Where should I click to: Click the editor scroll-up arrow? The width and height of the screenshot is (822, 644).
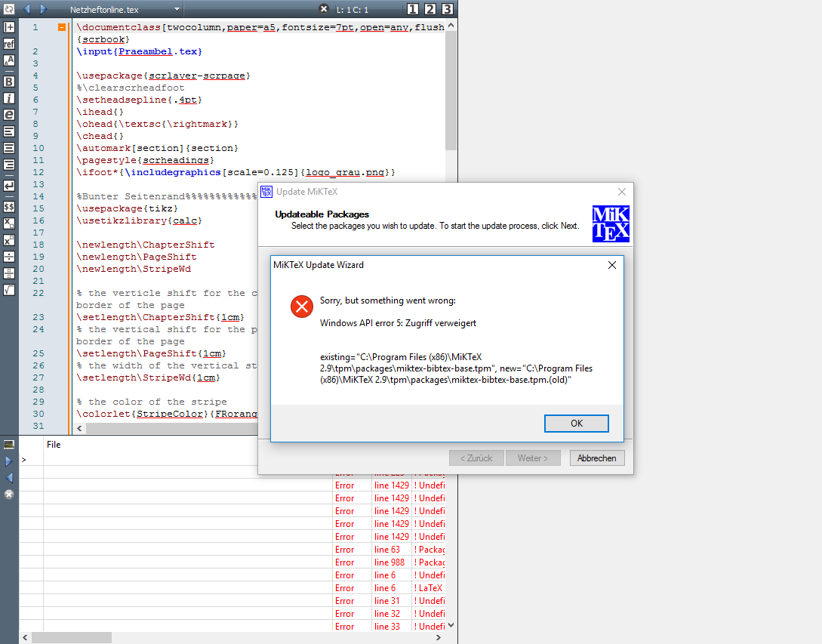tap(451, 25)
